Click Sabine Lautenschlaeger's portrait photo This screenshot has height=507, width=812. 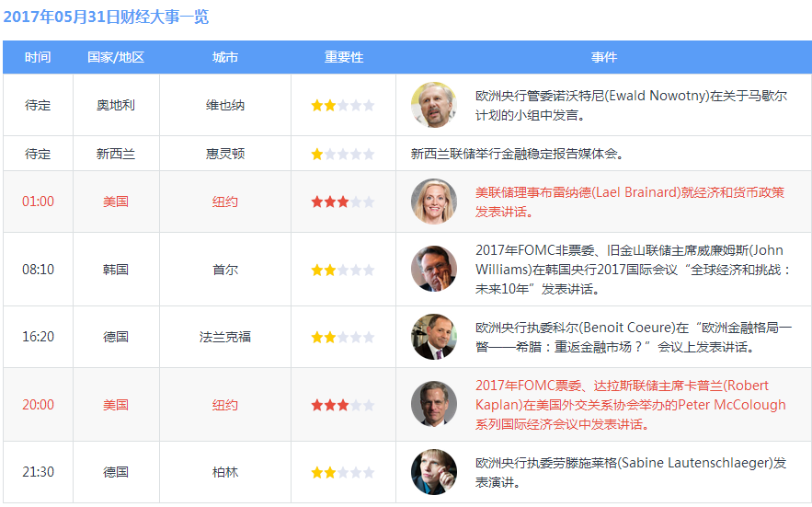433,472
